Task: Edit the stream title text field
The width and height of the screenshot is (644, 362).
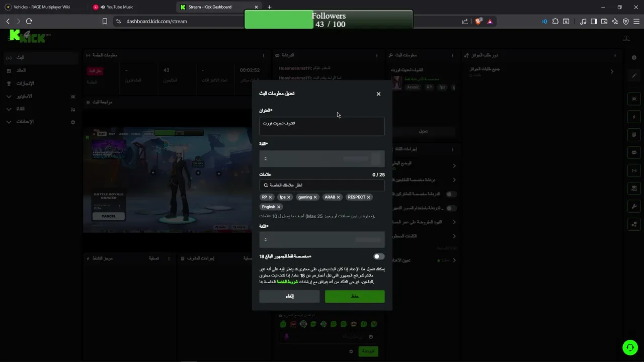Action: coord(322,126)
